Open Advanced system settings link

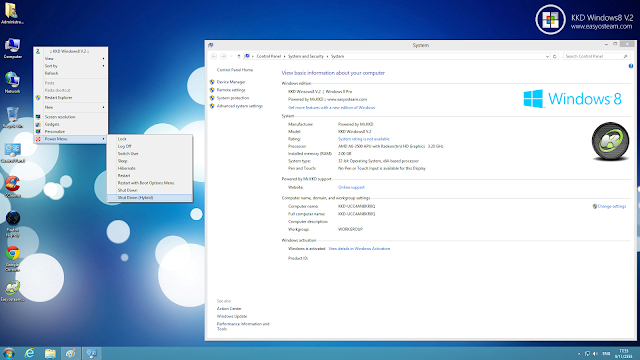240,106
